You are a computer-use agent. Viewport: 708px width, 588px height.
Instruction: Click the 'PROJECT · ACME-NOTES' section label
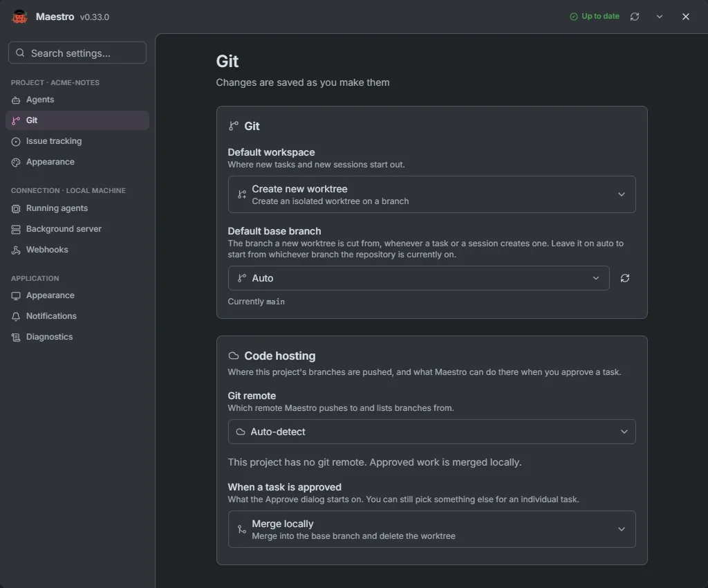[55, 82]
